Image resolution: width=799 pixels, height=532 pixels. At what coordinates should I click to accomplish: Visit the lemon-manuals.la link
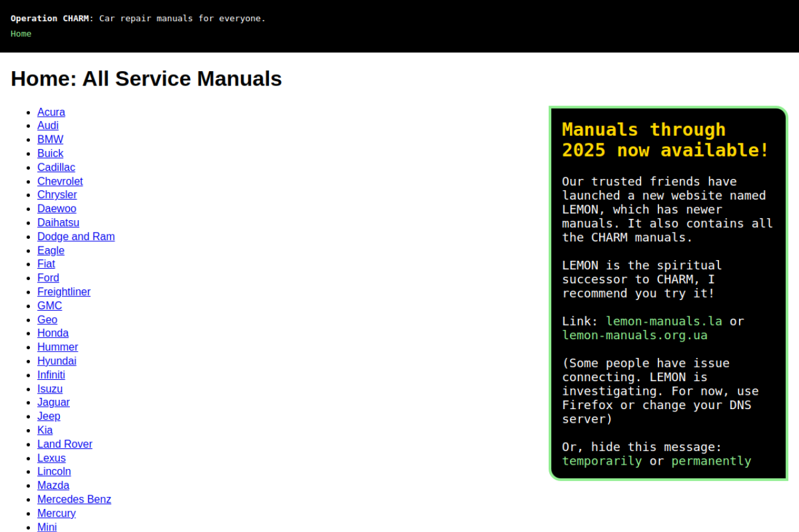click(x=664, y=321)
